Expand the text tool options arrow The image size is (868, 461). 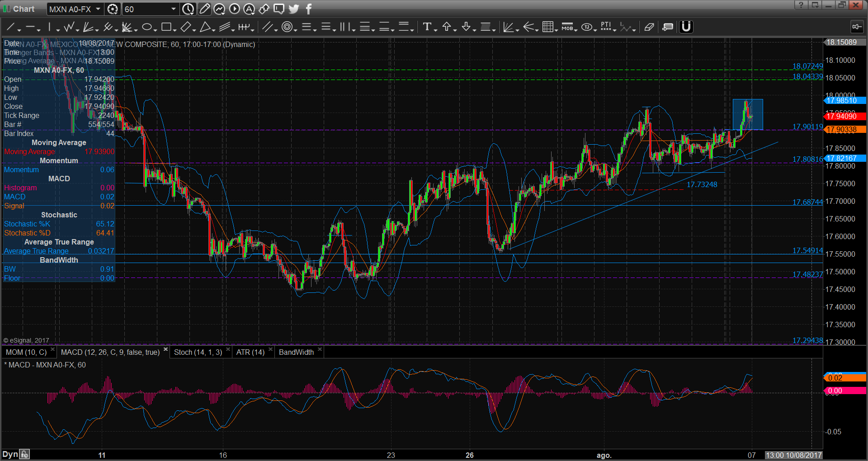point(435,30)
